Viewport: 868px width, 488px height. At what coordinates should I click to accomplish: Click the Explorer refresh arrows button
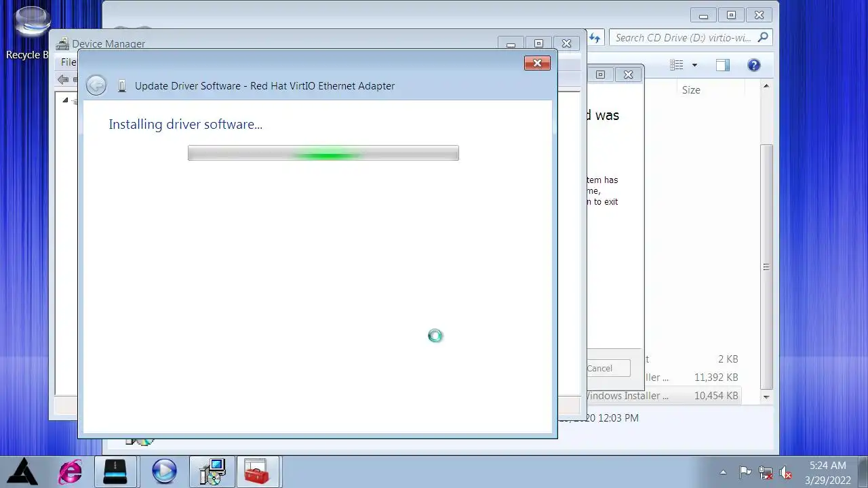[x=595, y=38]
